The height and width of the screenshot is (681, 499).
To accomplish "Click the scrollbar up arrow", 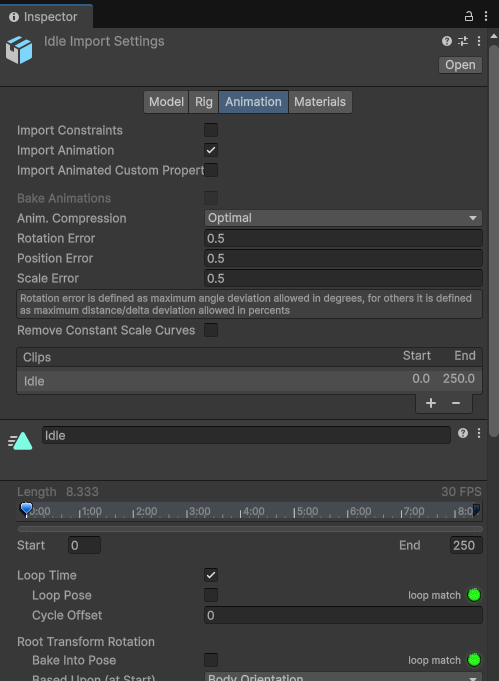I will tap(494, 36).
